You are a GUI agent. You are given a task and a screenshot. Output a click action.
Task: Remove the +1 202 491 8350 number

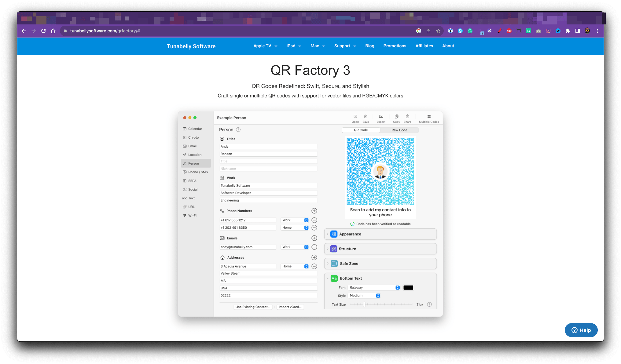[314, 228]
